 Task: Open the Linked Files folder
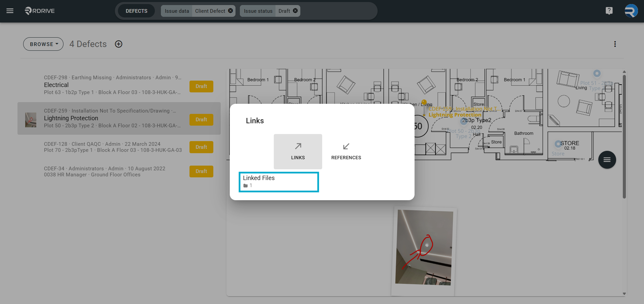(x=279, y=182)
